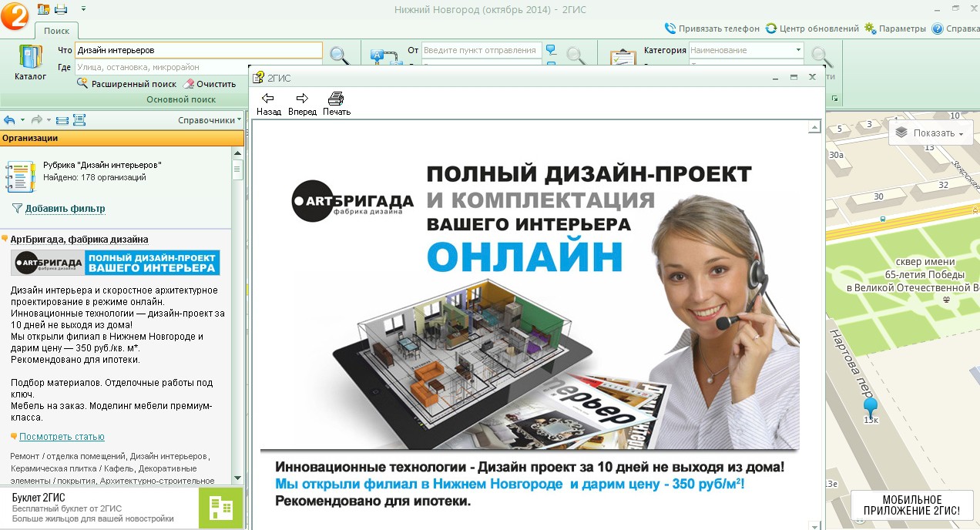Expand the forward history dropdown arrow

49,120
